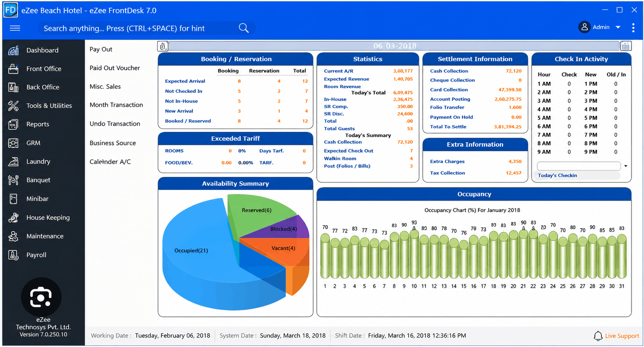The width and height of the screenshot is (644, 347).
Task: Click the eZee screenshot camera logo icon
Action: tap(41, 297)
